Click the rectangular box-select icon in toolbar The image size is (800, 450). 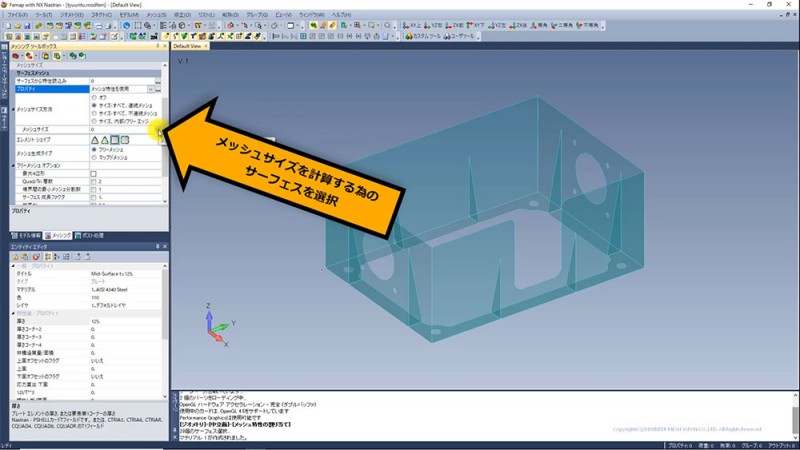138,26
